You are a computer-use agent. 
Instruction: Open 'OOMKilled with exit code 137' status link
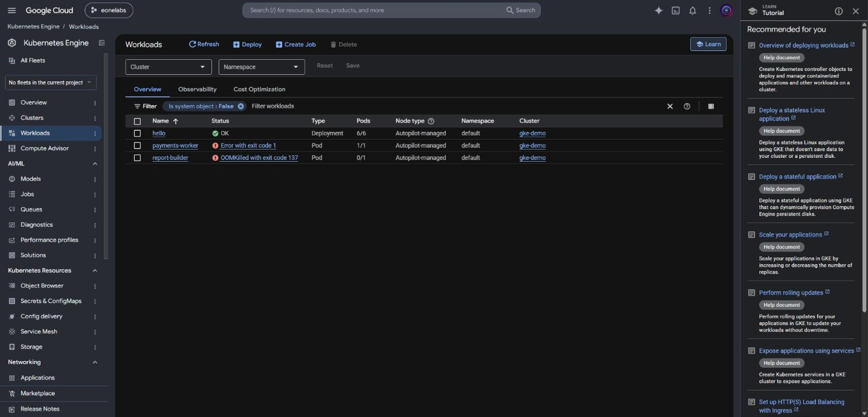click(259, 158)
